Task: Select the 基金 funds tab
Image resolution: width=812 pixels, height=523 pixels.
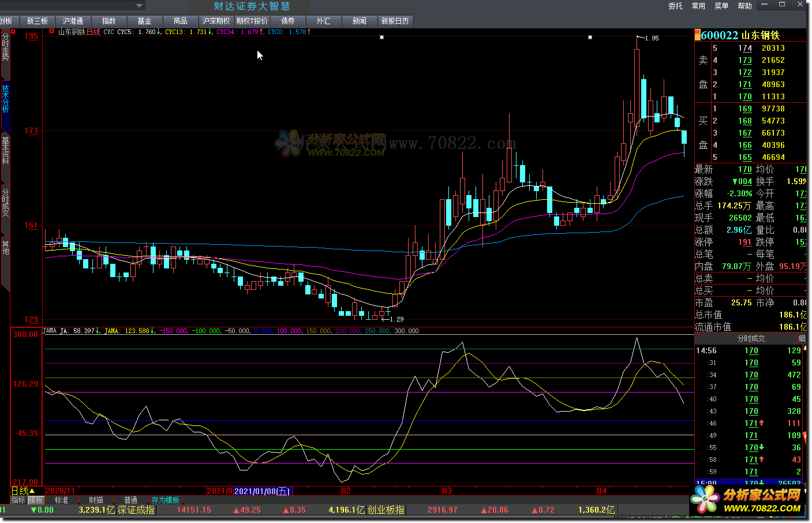Action: pyautogui.click(x=145, y=21)
